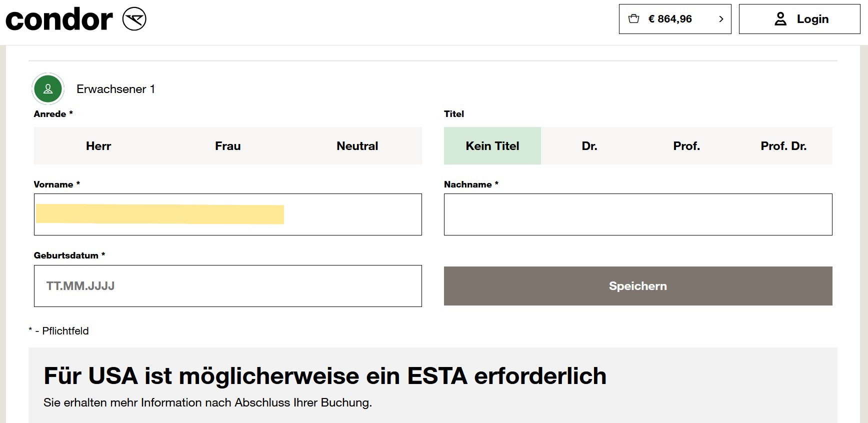Click the condor wordmark in header
The width and height of the screenshot is (868, 423).
[x=59, y=19]
